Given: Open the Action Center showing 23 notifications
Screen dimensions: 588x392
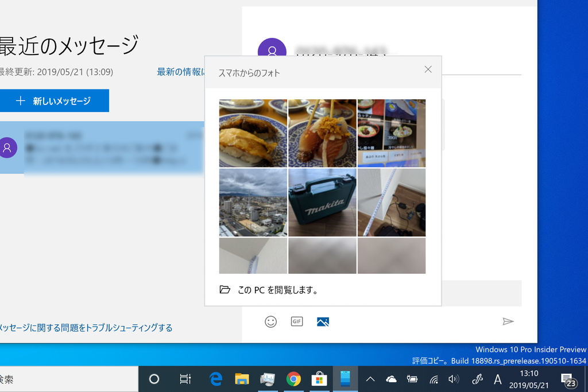Looking at the screenshot, I should pyautogui.click(x=570, y=379).
